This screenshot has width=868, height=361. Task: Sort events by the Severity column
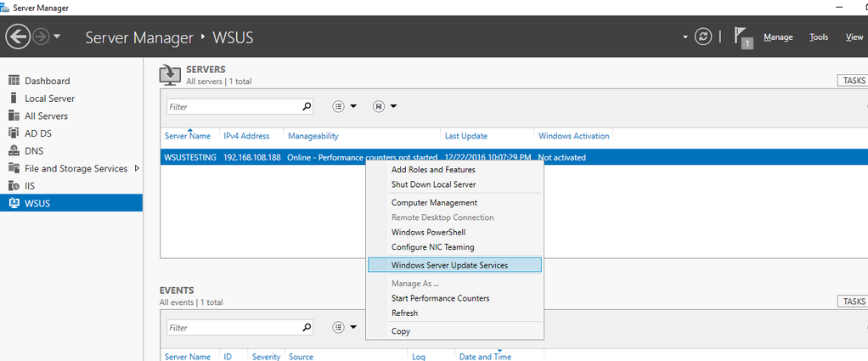[x=267, y=357]
